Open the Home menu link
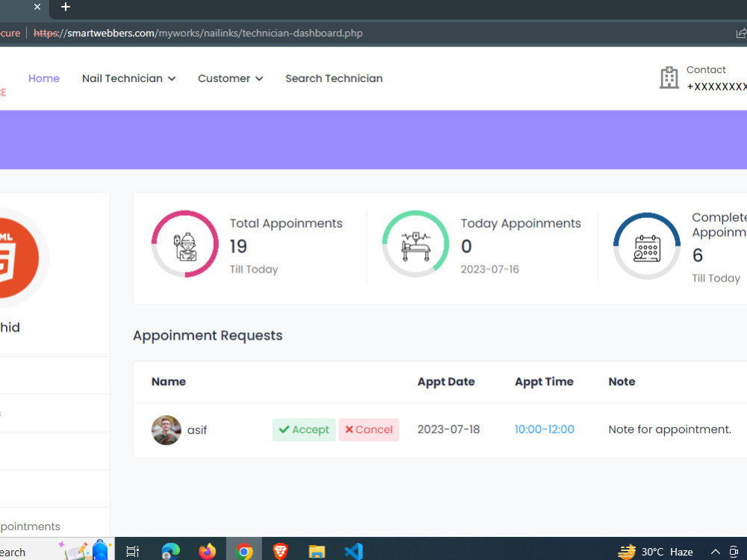Viewport: 747px width, 560px height. (44, 78)
